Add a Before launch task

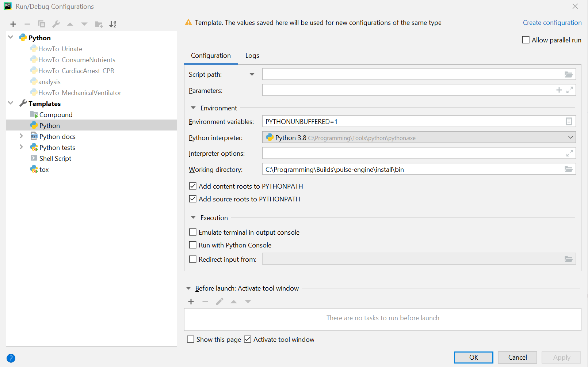191,302
